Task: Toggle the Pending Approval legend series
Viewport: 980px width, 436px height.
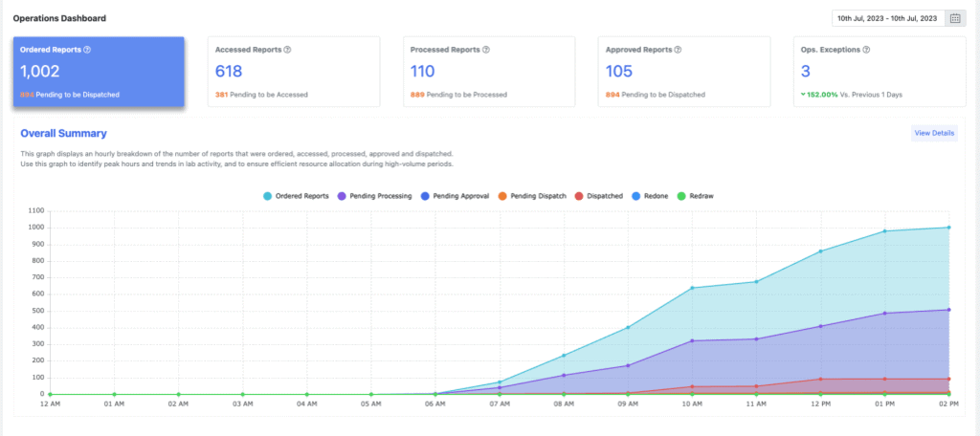Action: pos(458,196)
